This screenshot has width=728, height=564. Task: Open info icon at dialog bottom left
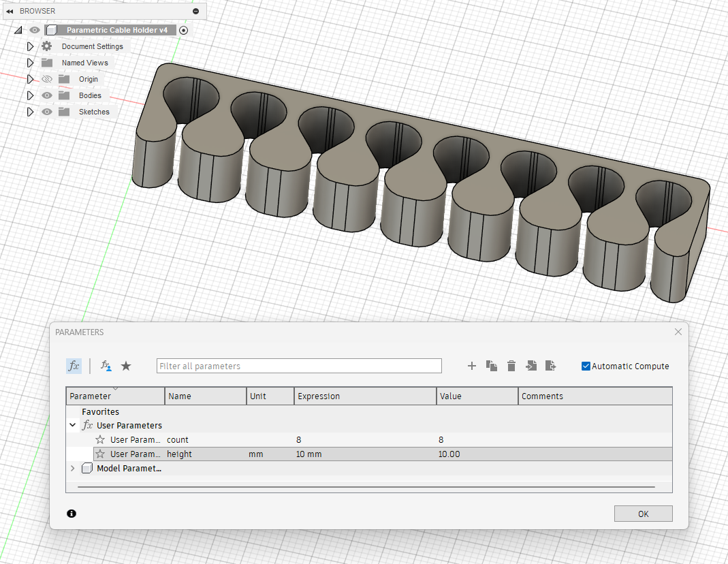pyautogui.click(x=72, y=514)
